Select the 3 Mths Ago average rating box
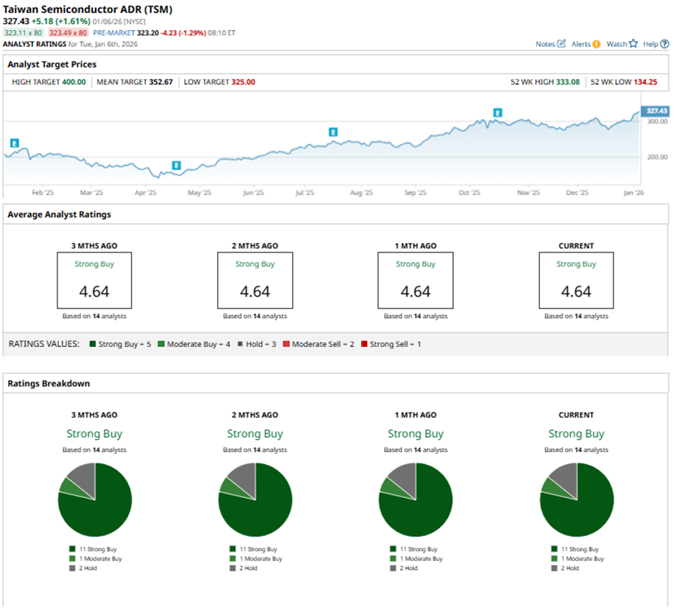The width and height of the screenshot is (676, 616). [x=94, y=280]
